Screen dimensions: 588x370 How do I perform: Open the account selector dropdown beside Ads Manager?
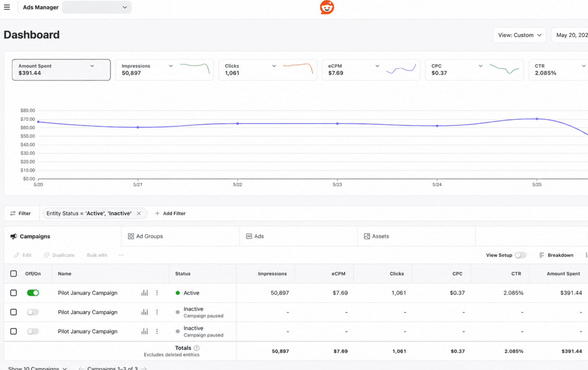[97, 7]
